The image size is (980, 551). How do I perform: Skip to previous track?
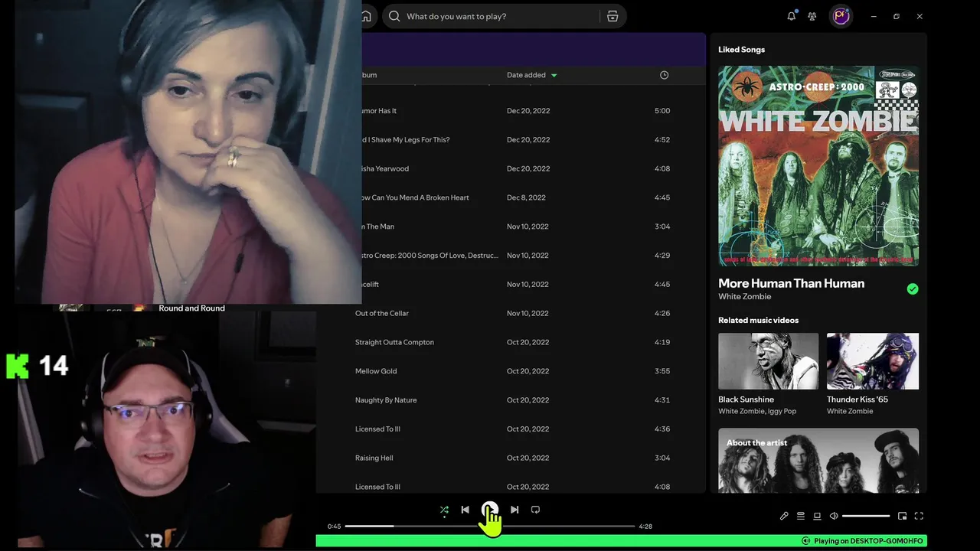465,510
